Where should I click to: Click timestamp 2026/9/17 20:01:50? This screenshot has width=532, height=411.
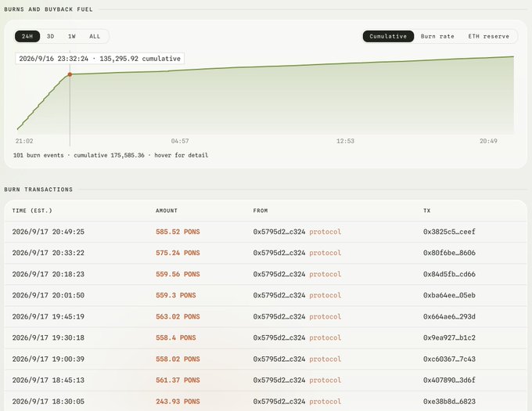[x=49, y=295]
